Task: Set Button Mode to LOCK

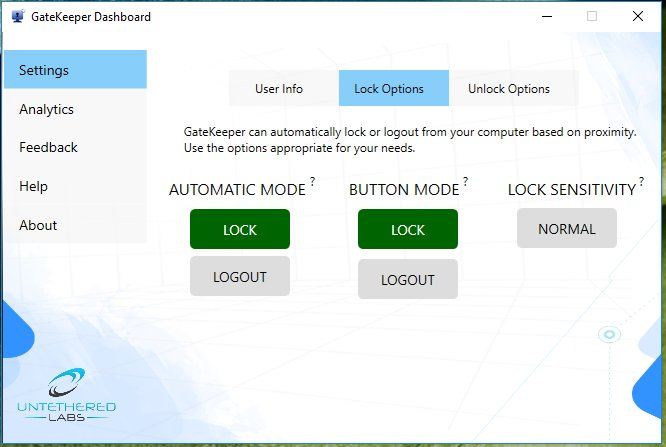Action: click(408, 229)
